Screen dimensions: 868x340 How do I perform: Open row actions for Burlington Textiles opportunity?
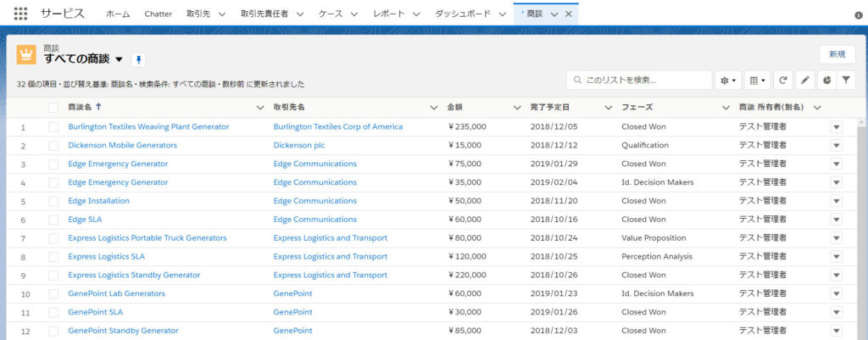click(x=836, y=127)
